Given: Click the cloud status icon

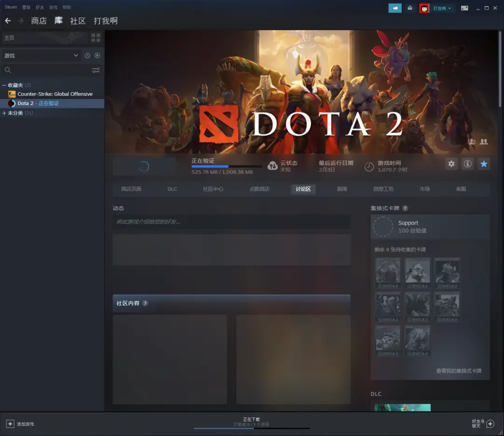Looking at the screenshot, I should (273, 166).
